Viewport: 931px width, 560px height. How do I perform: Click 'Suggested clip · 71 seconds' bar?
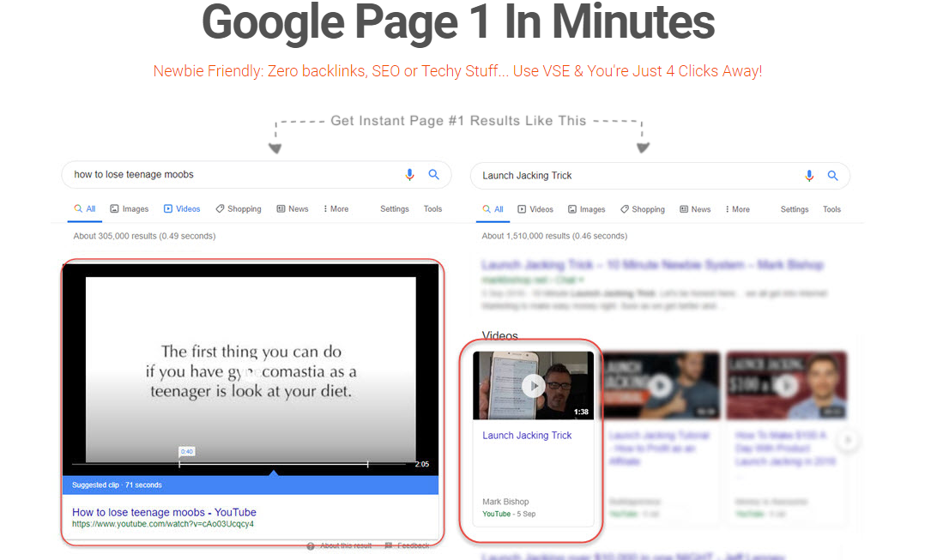251,485
